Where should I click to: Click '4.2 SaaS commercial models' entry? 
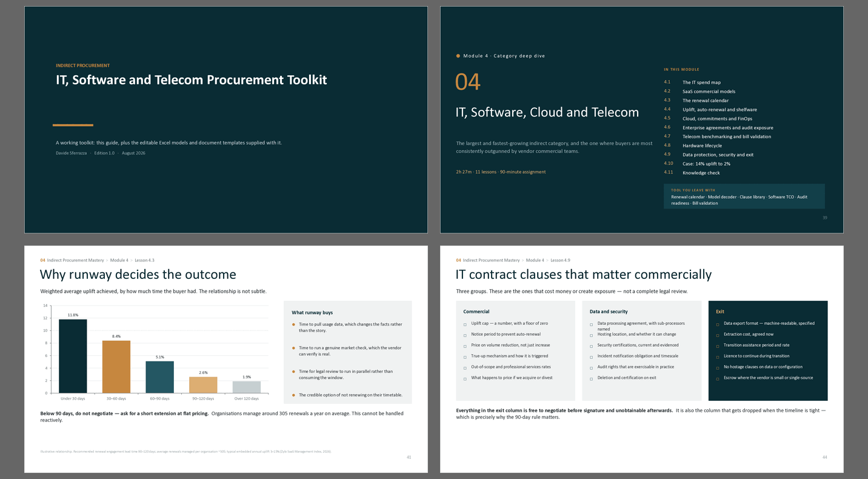tap(699, 92)
